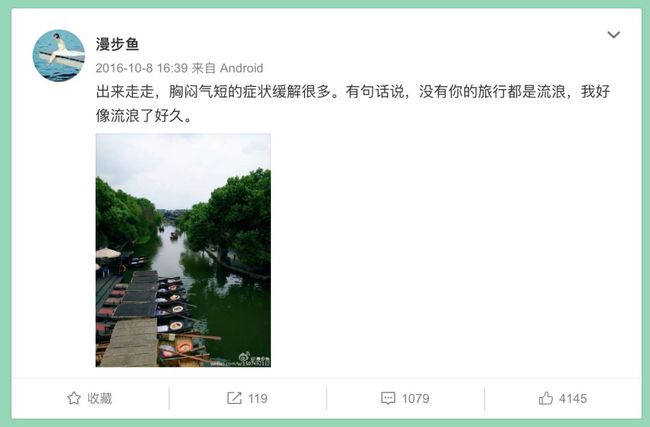
Task: Open the username 漫步鱼 profile link
Action: click(x=117, y=44)
